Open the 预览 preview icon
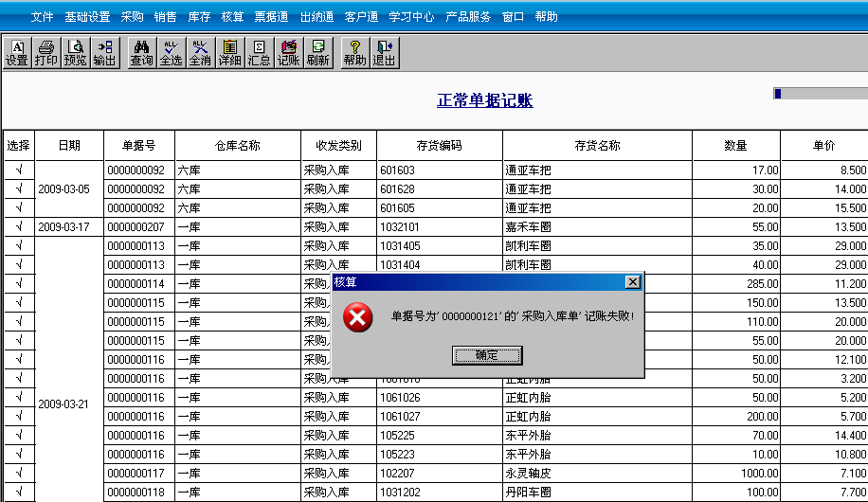 pyautogui.click(x=75, y=53)
